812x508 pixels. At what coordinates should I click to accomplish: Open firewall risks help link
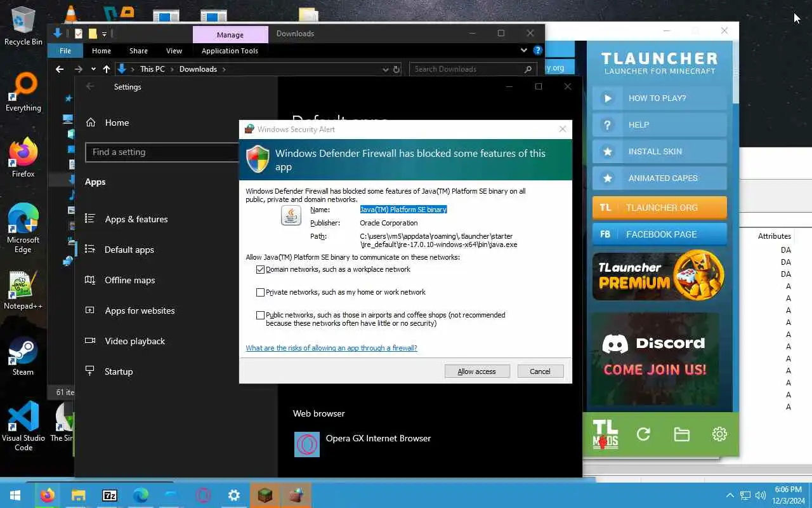click(331, 348)
